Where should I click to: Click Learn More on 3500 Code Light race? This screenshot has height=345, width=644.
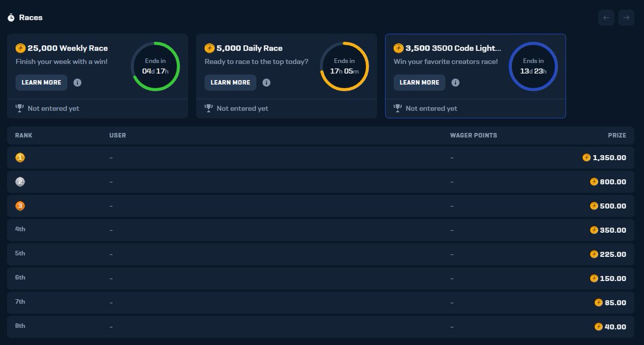point(419,83)
